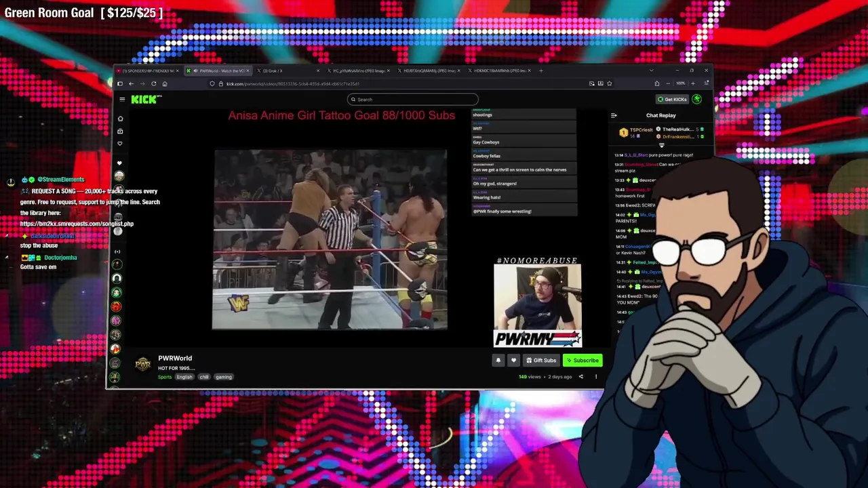The width and height of the screenshot is (868, 488).
Task: Toggle the browser sidebar panel
Action: click(x=120, y=83)
